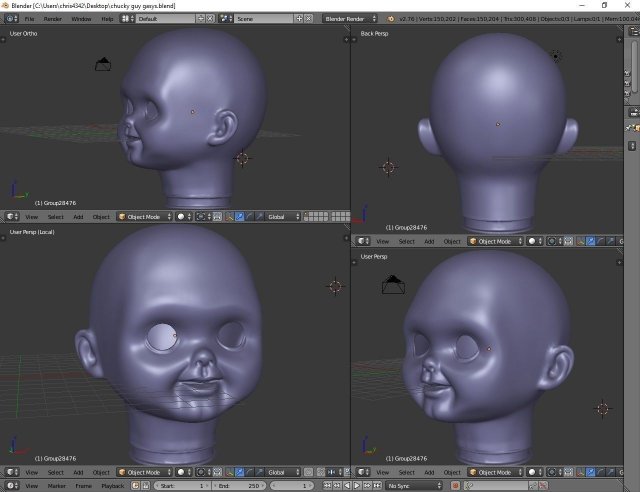
Task: Toggle automatic keyframe record button
Action: coord(456,486)
